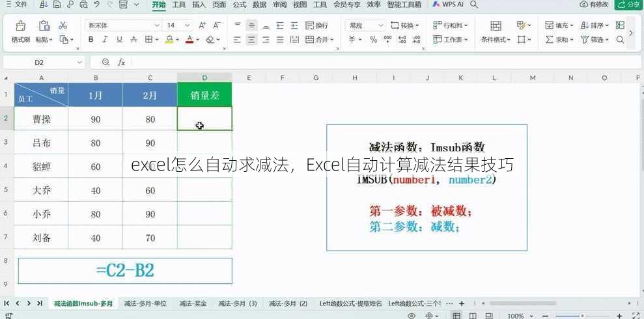Viewport: 644px width, 319px height.
Task: Toggle middle vertical alignment
Action: pyautogui.click(x=252, y=25)
